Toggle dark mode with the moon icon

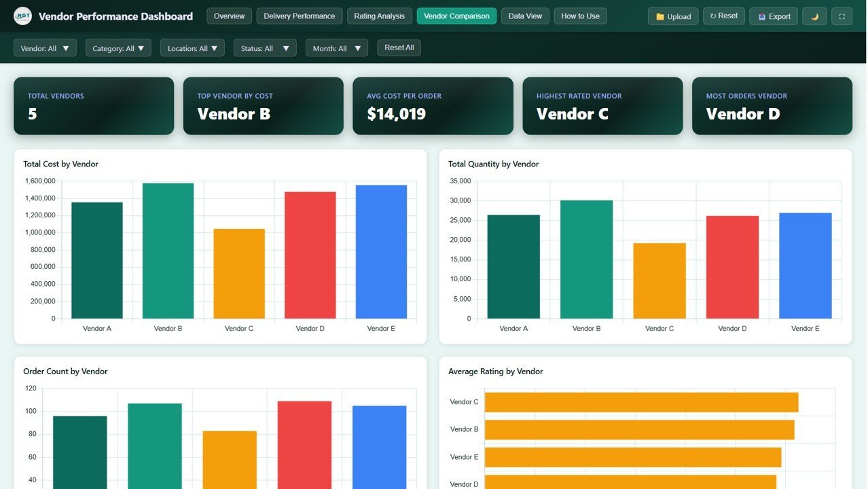814,16
